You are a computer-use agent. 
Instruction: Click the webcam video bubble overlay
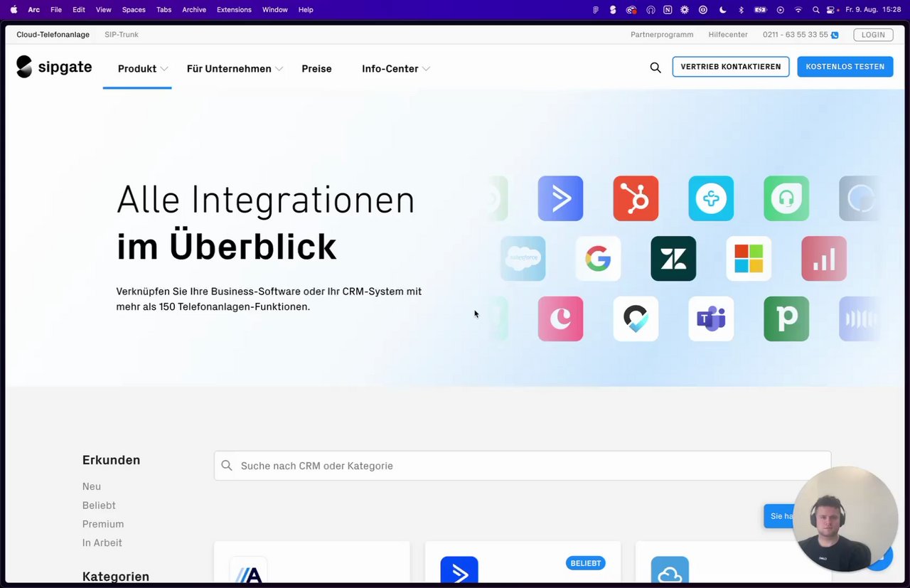click(845, 519)
